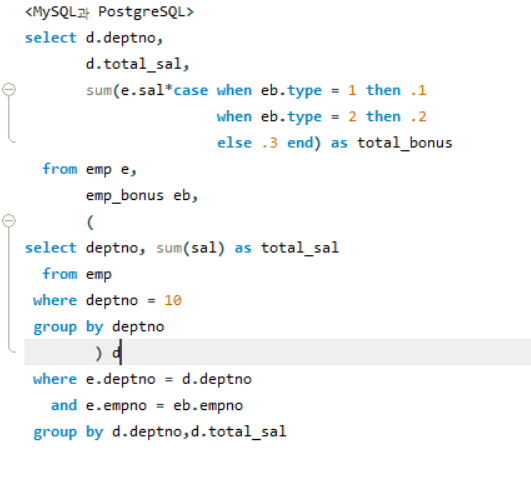Click the ') d' alias on the highlighted line
Image resolution: width=531 pixels, height=485 pixels.
pos(108,353)
